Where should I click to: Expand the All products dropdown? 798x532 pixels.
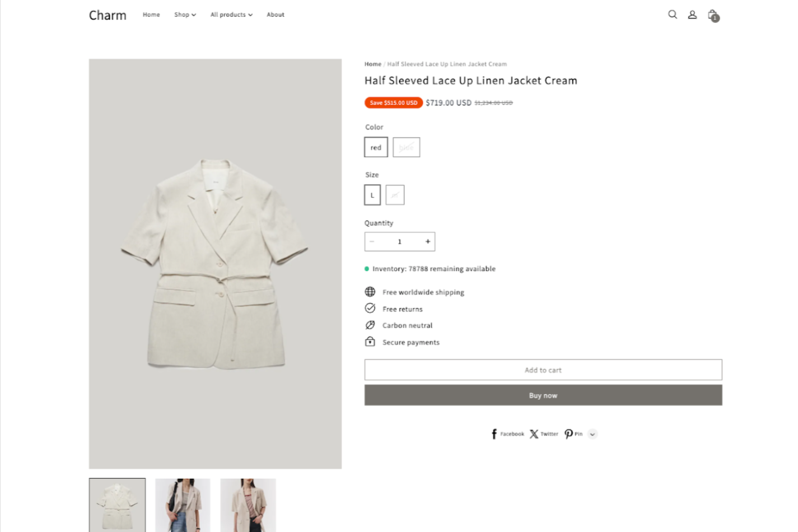click(231, 15)
